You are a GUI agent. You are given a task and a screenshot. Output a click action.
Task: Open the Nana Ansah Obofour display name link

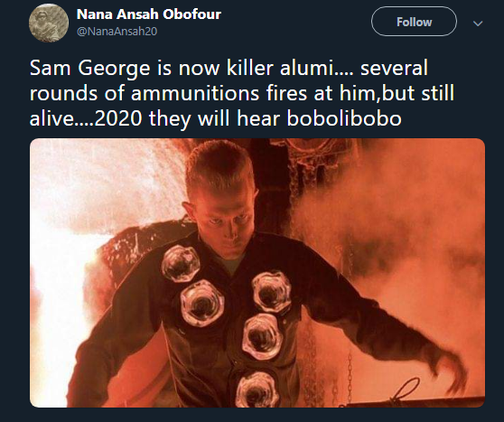pos(149,14)
